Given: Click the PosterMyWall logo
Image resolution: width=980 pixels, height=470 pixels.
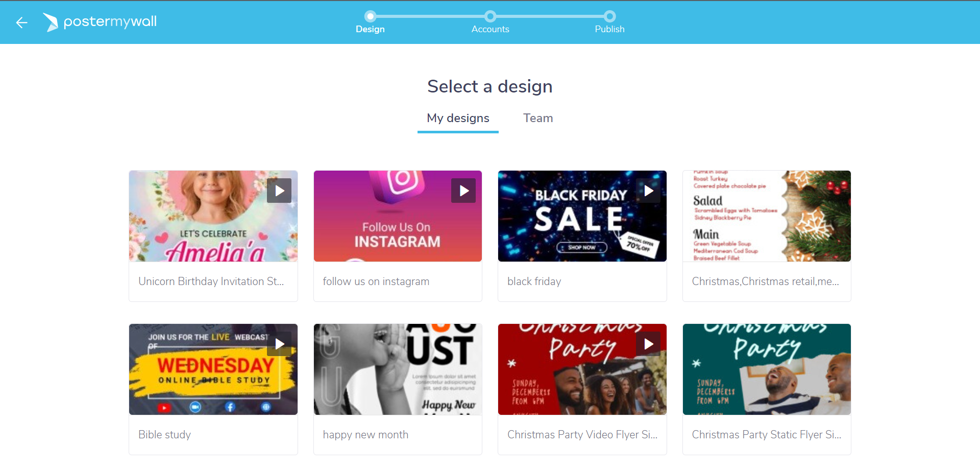Looking at the screenshot, I should point(100,22).
